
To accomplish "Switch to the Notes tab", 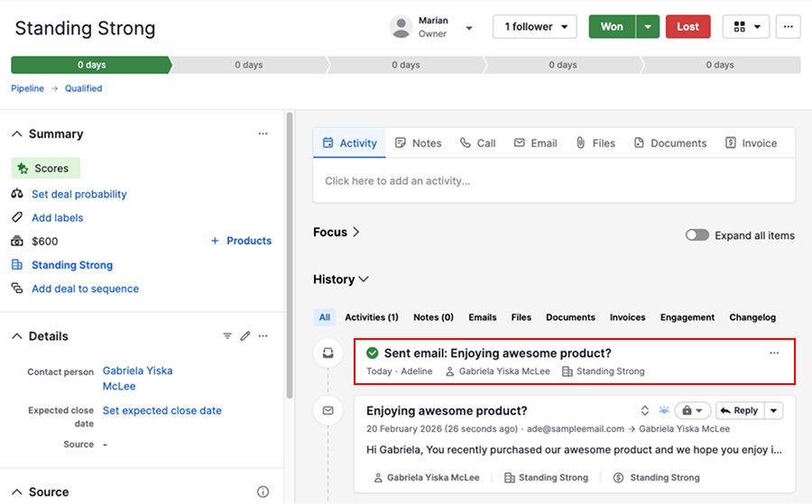I will 418,143.
